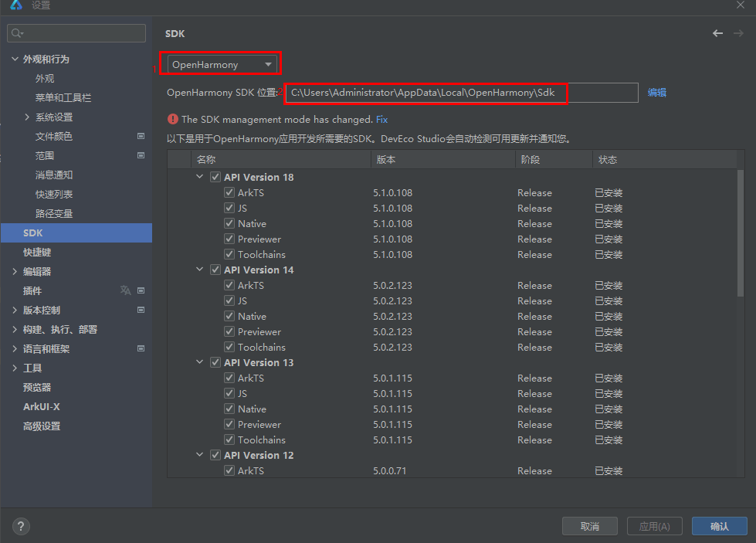Expand the 编辑器 section
The height and width of the screenshot is (543, 756).
click(15, 271)
